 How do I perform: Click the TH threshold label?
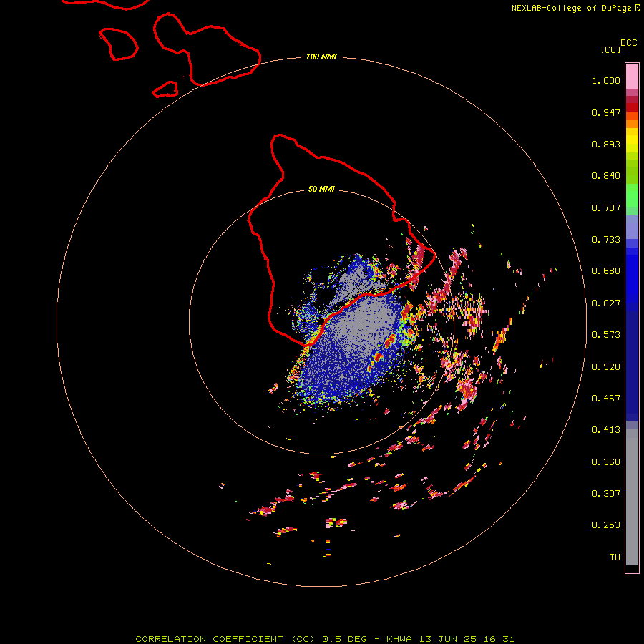pos(615,557)
